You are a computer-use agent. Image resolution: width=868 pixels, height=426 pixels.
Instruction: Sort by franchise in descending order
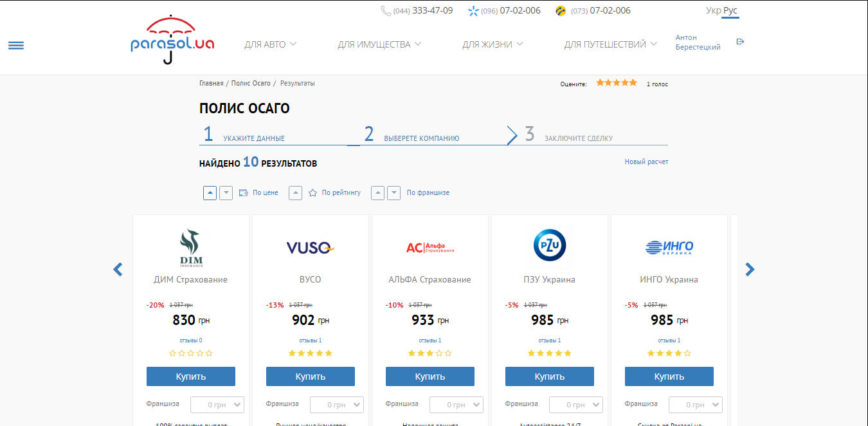pos(393,192)
